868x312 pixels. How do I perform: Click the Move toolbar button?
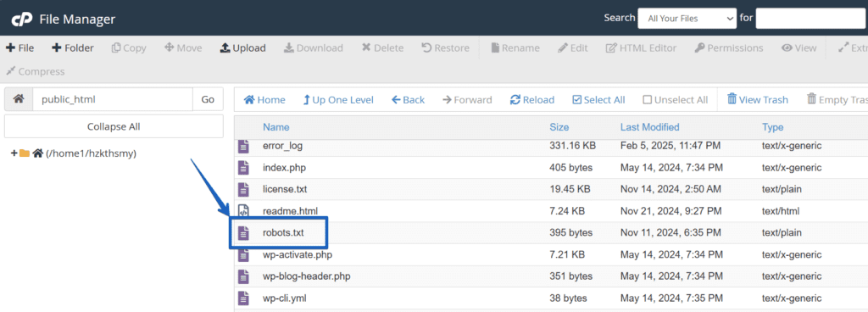coord(183,48)
